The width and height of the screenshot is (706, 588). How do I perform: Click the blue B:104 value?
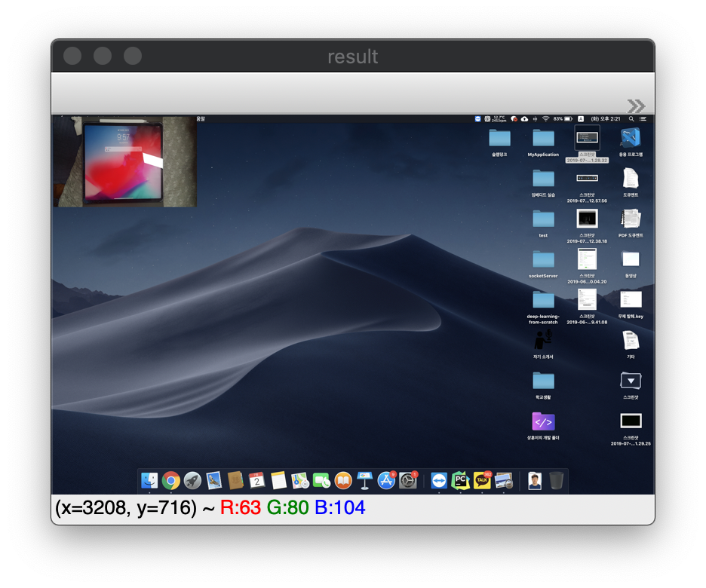340,508
